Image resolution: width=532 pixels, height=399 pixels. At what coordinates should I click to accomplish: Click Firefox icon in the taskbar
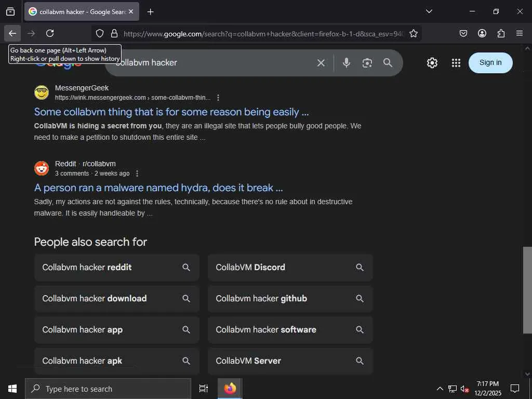(230, 389)
